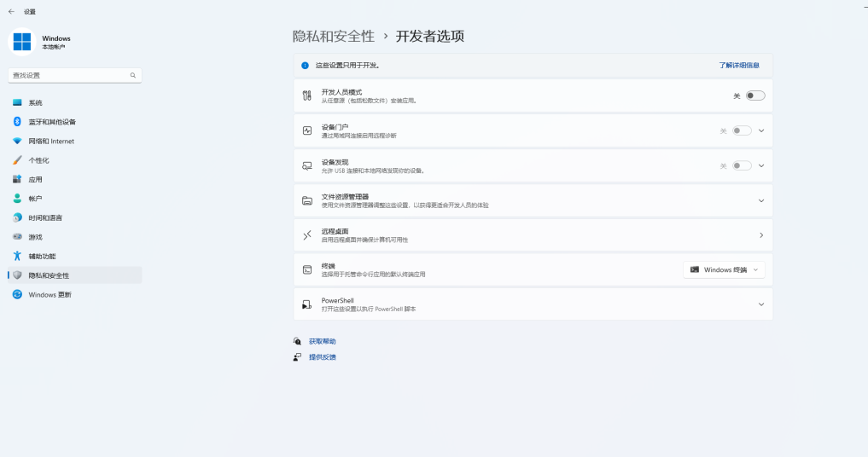Open the 时间和语言 category
The height and width of the screenshot is (457, 868).
click(x=75, y=218)
